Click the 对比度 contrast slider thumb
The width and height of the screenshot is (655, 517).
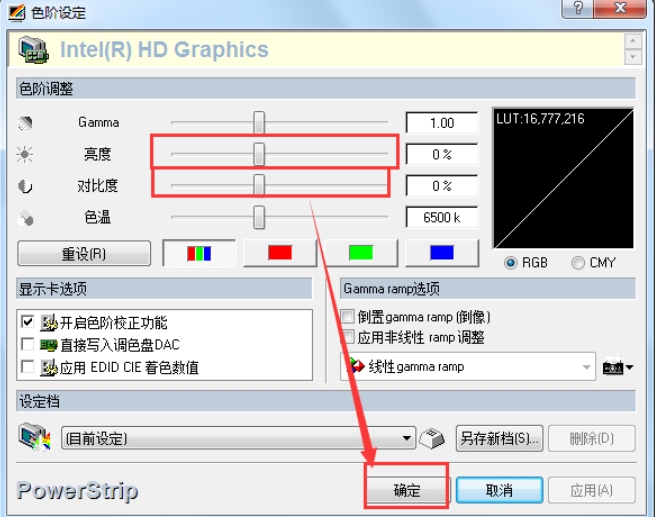click(x=259, y=185)
